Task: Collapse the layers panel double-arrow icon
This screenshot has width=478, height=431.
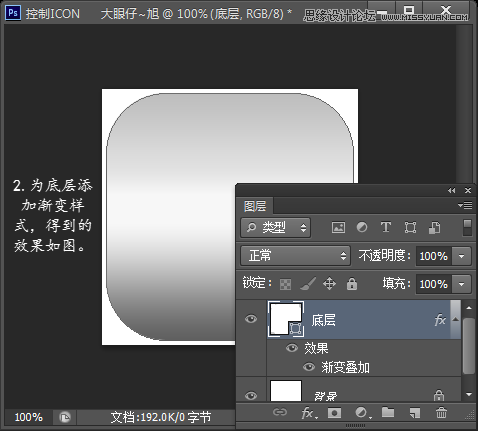Action: 452,190
